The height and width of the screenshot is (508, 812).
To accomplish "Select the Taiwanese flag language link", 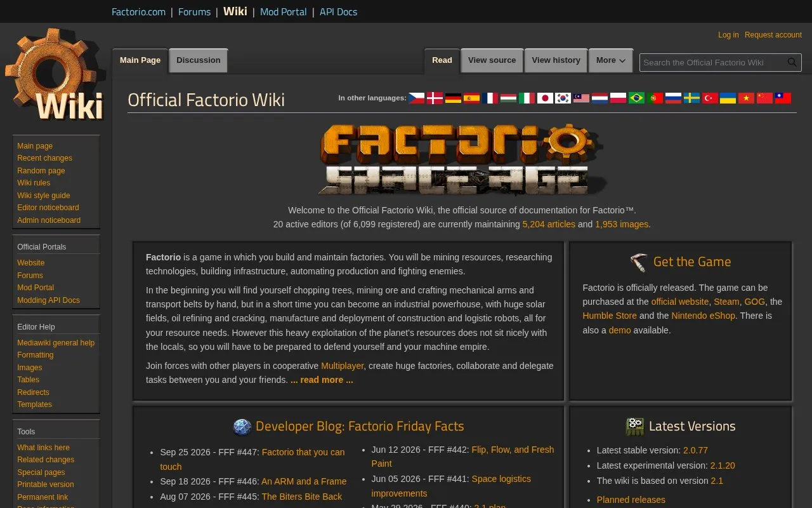I will [784, 98].
